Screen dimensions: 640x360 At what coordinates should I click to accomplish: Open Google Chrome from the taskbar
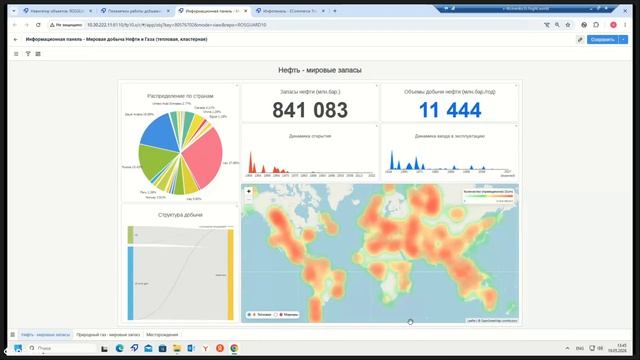coord(234,348)
